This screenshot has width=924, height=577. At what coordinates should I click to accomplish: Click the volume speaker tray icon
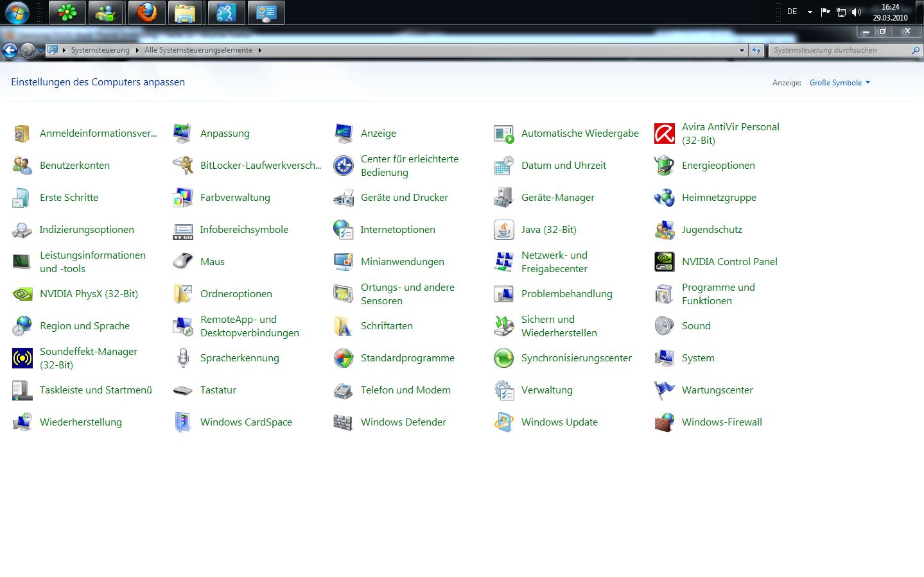pos(857,12)
